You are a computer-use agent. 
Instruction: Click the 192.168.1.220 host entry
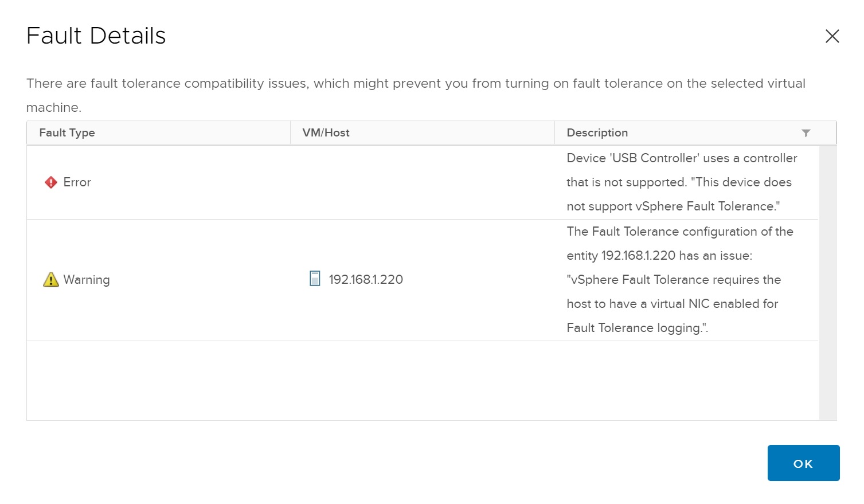tap(366, 280)
